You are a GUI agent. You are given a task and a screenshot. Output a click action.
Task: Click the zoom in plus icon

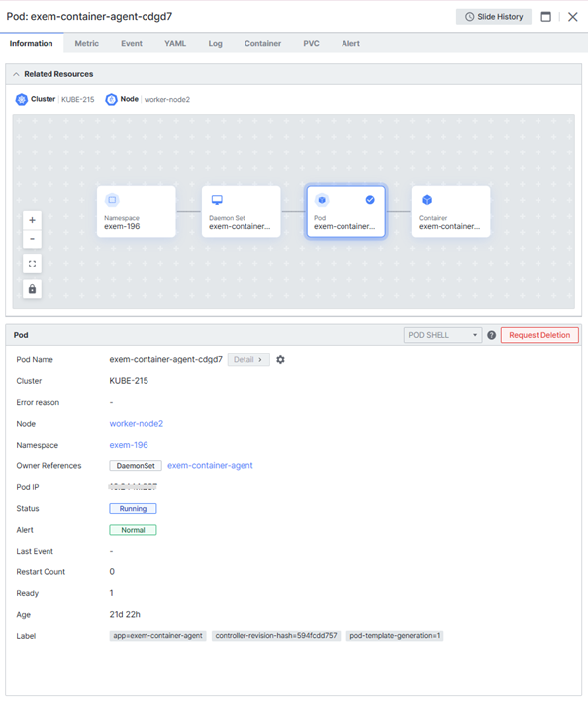(x=32, y=220)
